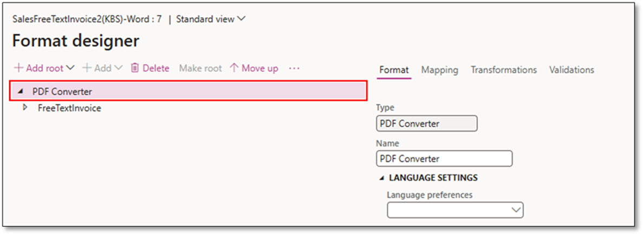644x235 pixels.
Task: Collapse the Language Settings section
Action: 382,178
